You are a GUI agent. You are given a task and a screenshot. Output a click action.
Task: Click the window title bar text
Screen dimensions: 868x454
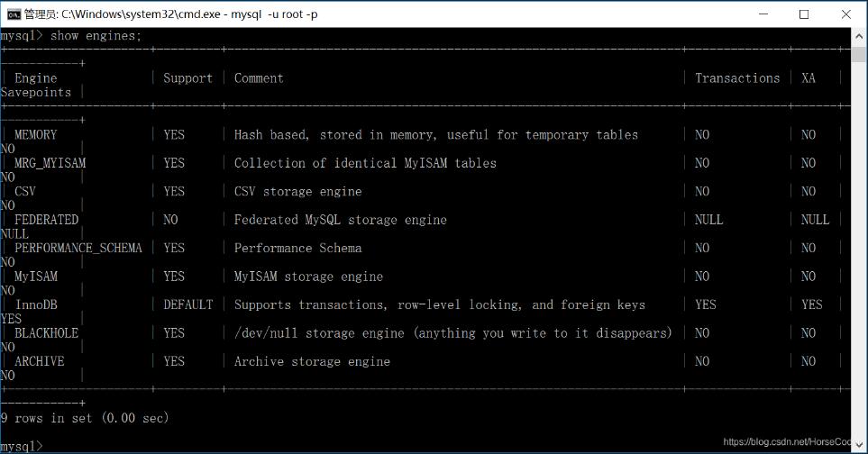[x=170, y=14]
